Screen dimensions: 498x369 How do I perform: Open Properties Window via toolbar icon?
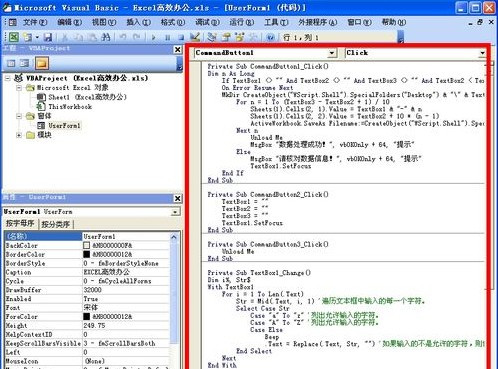coord(226,37)
